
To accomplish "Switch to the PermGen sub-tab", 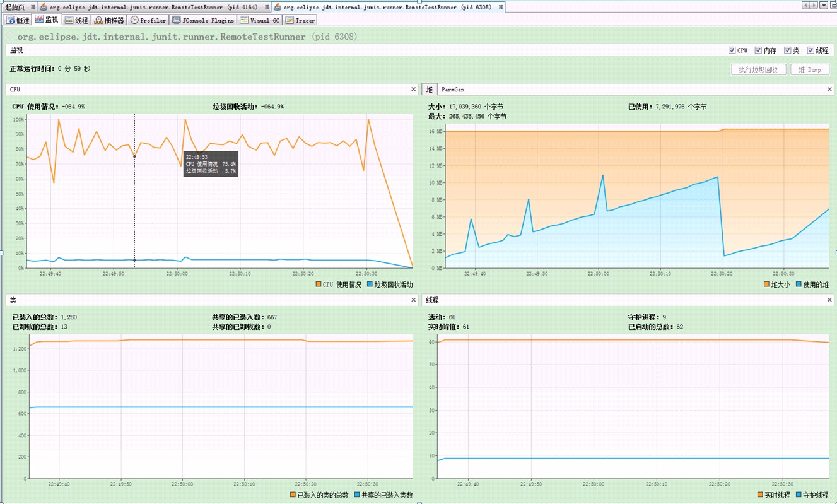I will tap(453, 90).
